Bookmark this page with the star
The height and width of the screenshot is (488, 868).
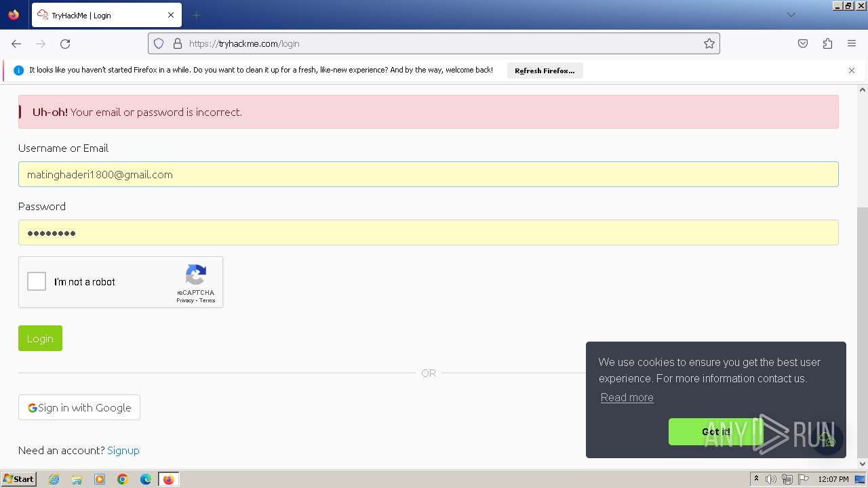click(x=709, y=43)
